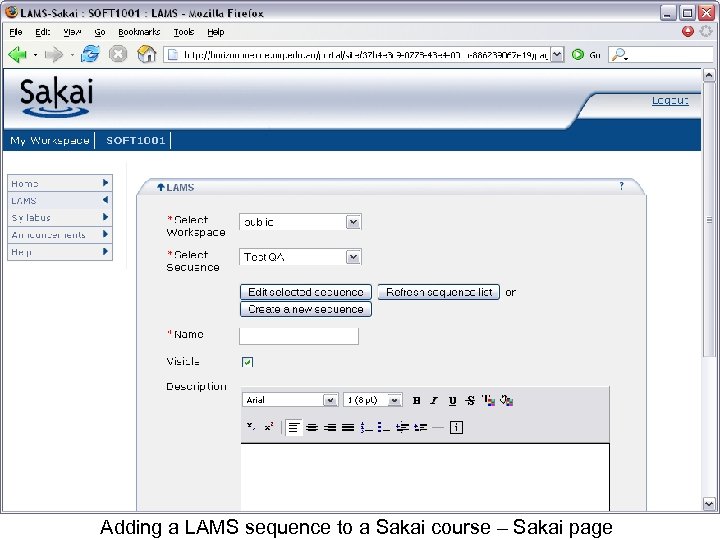Click the LAMS reset up-arrow icon
The height and width of the screenshot is (540, 720).
click(x=161, y=187)
